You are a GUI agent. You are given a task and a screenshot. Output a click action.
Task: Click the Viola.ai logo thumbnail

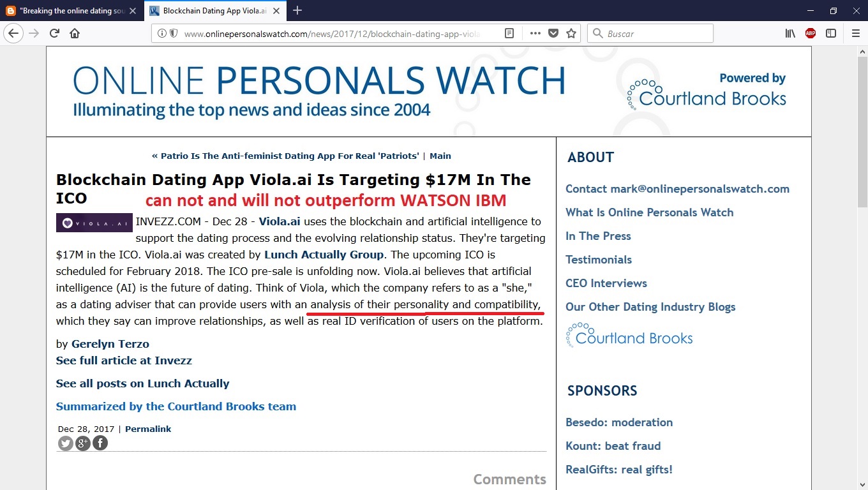(x=94, y=223)
